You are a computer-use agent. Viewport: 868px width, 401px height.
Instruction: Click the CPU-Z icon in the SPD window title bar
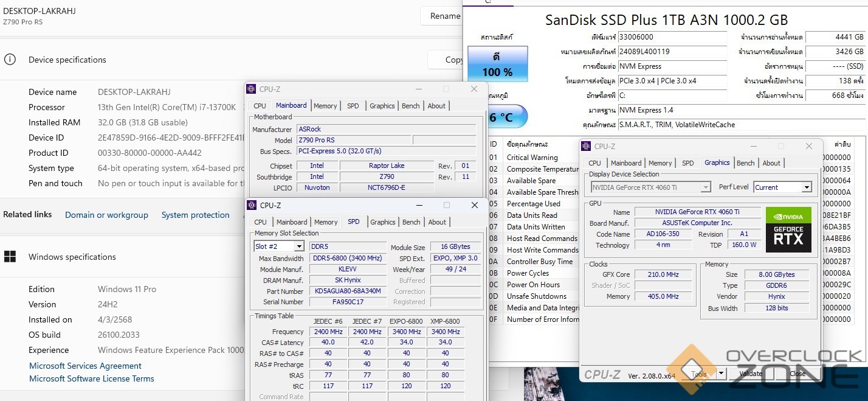tap(251, 206)
